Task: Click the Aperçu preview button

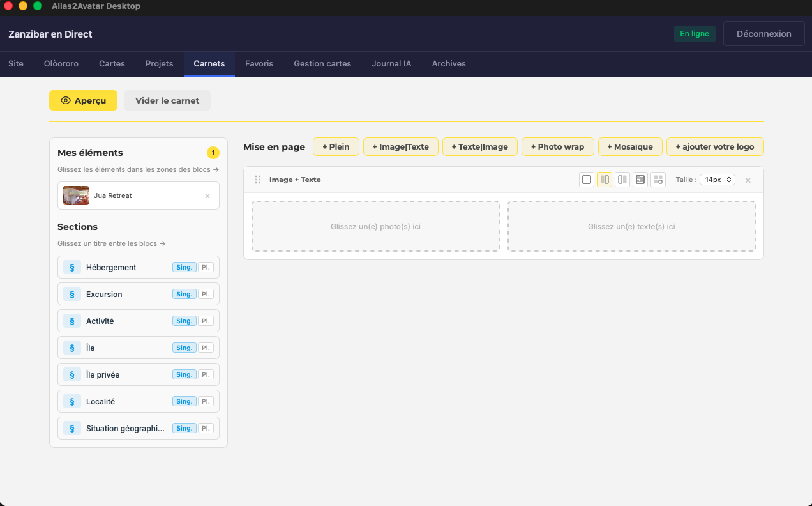Action: (x=83, y=100)
